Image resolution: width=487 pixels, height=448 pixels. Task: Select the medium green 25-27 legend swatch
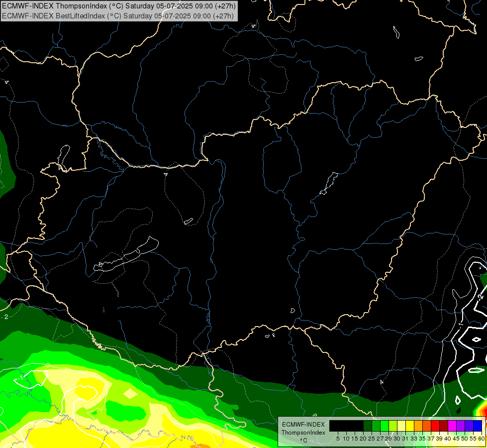click(x=376, y=426)
